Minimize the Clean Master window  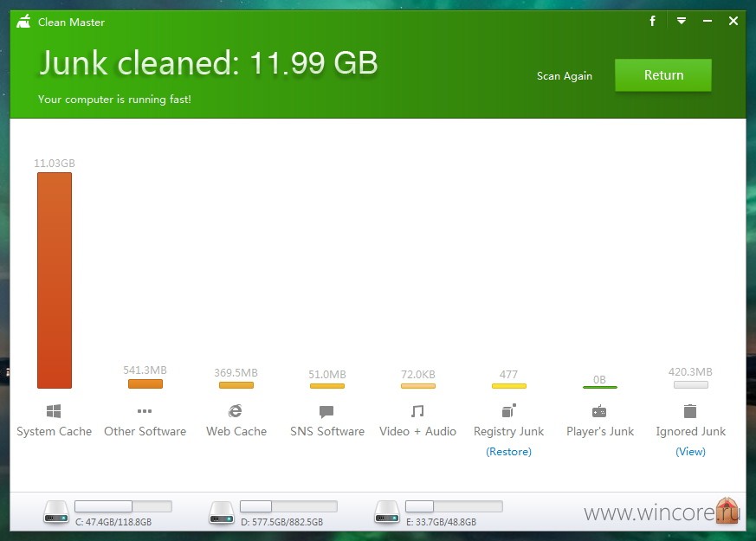point(708,21)
